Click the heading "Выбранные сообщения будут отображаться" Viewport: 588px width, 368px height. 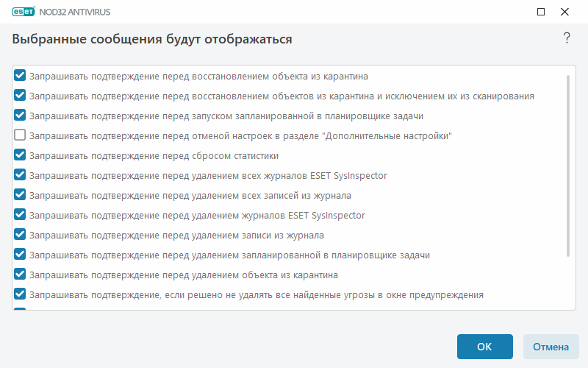[x=152, y=39]
